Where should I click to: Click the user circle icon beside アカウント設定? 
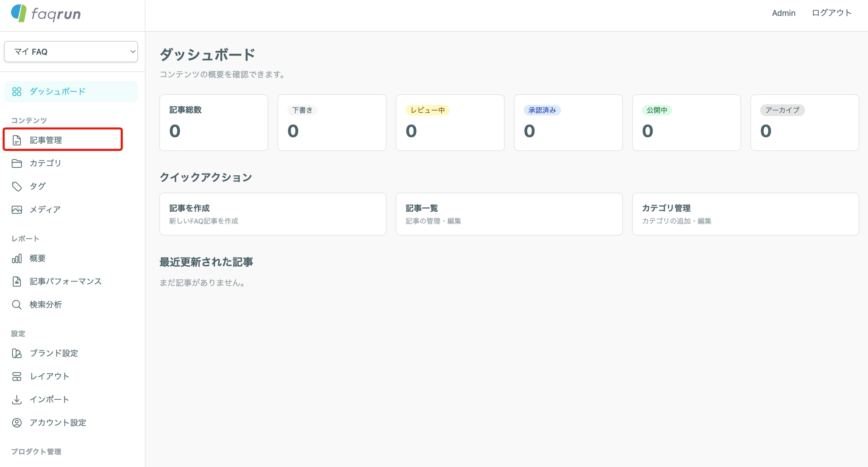pos(17,423)
